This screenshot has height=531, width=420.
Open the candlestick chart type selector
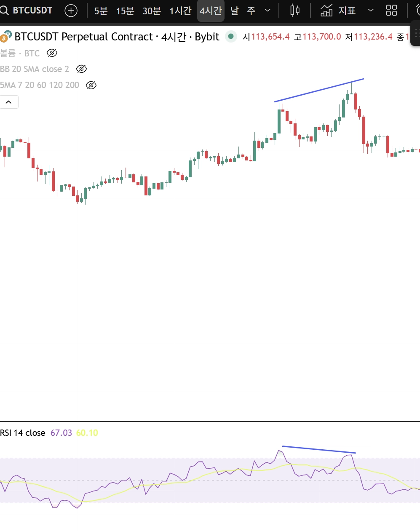[295, 11]
